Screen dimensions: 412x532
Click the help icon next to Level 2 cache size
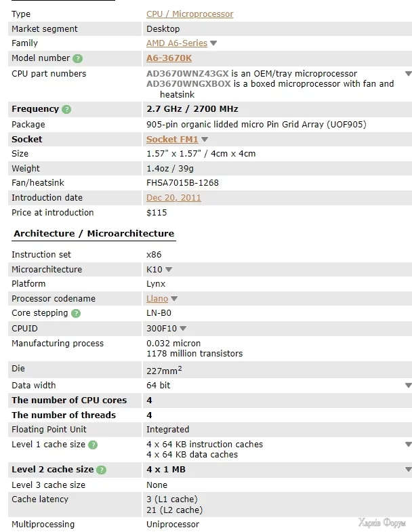pyautogui.click(x=101, y=470)
